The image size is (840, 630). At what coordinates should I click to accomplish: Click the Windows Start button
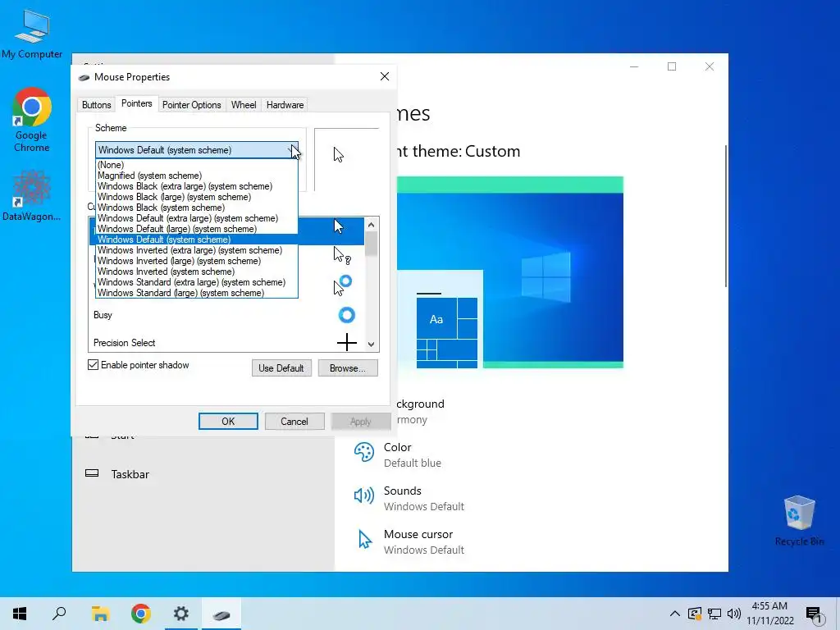click(20, 614)
